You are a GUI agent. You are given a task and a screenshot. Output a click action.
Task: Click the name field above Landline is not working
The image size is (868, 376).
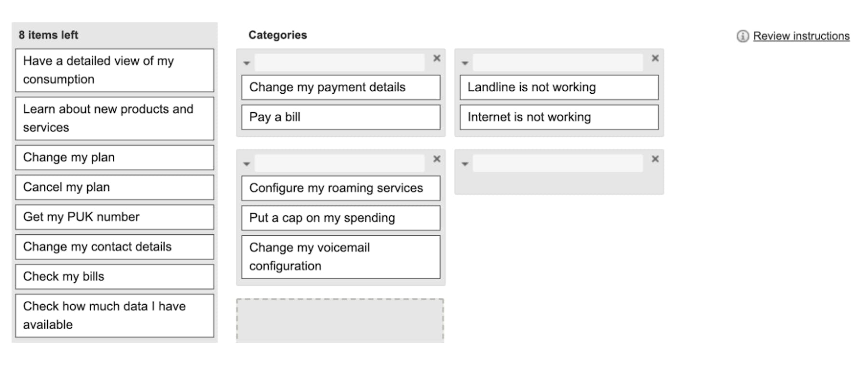pyautogui.click(x=558, y=63)
